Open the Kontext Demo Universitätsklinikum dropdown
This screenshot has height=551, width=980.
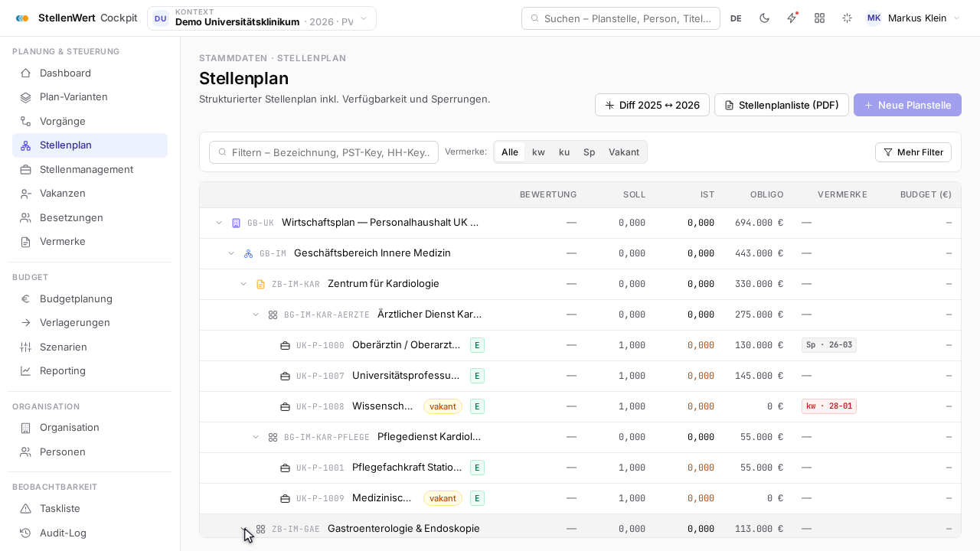tap(262, 18)
